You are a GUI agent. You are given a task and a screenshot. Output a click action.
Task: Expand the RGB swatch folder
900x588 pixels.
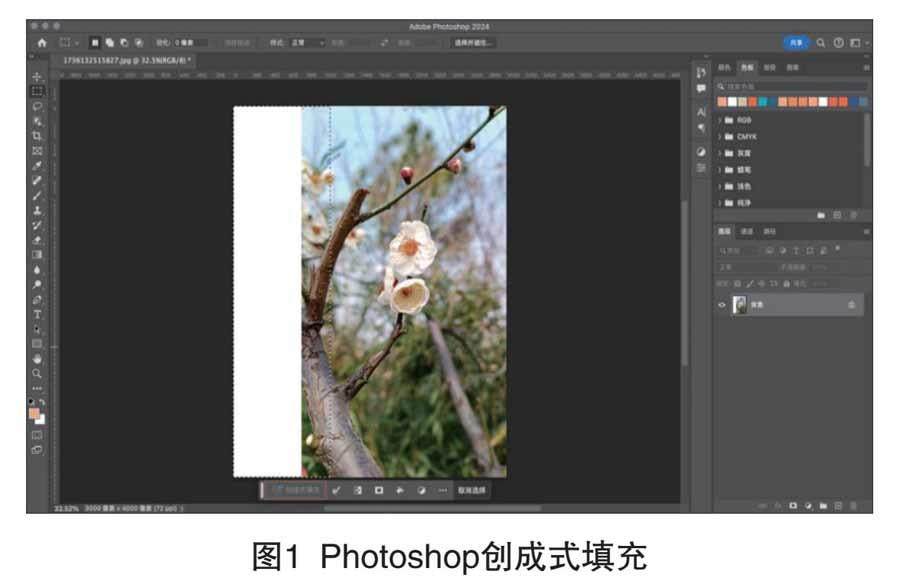point(720,120)
